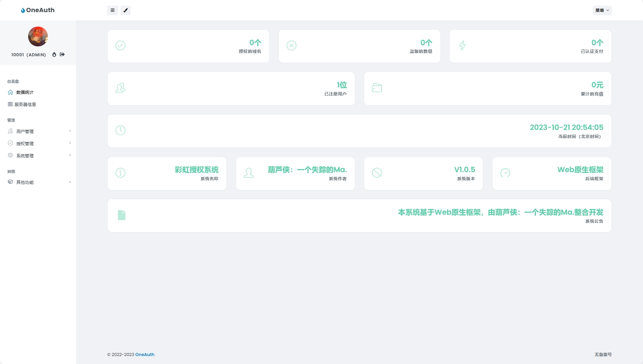This screenshot has height=364, width=643.
Task: Click the 0元 recharge total value
Action: tap(597, 85)
